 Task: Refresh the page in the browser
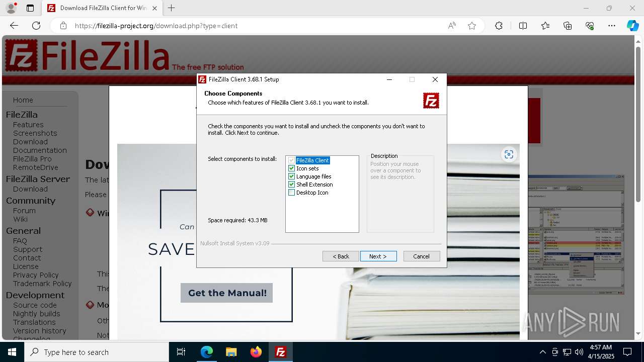coord(36,26)
